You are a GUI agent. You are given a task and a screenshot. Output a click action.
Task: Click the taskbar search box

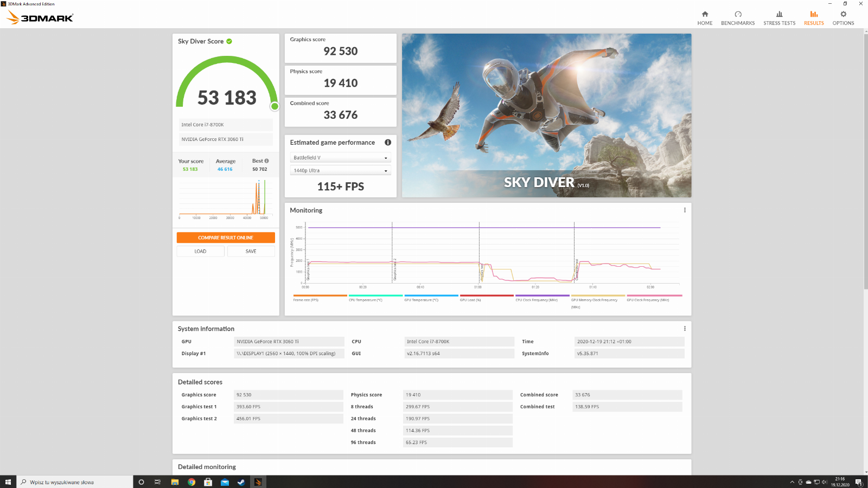[x=75, y=482]
